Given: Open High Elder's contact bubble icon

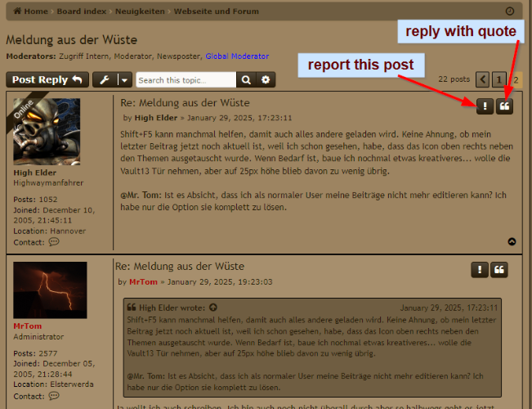Looking at the screenshot, I should point(54,242).
